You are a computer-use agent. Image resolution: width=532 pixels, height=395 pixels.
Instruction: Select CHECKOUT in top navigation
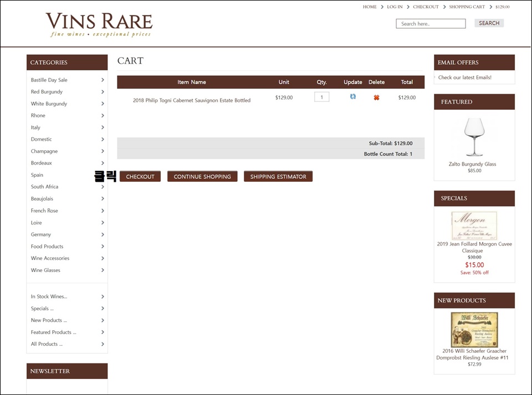[x=426, y=7]
